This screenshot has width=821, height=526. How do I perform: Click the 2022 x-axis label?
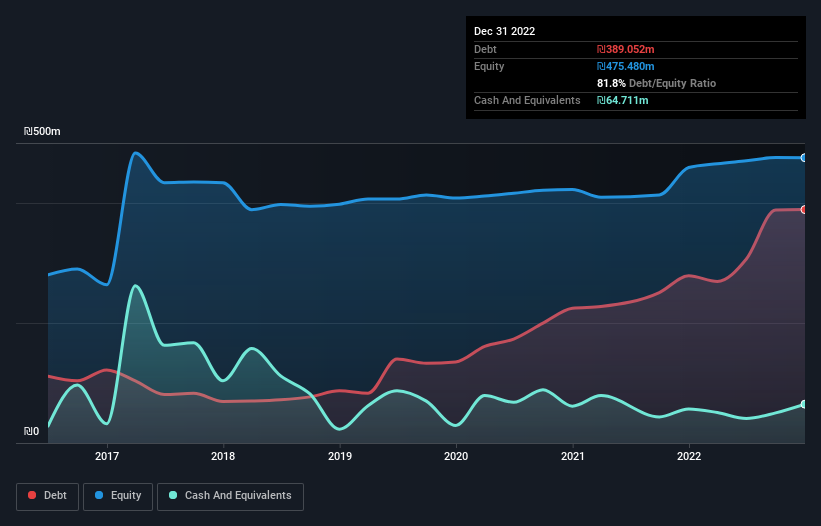pos(689,456)
